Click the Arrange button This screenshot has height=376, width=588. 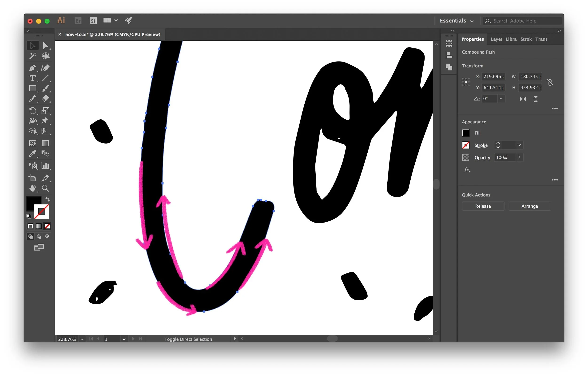530,206
